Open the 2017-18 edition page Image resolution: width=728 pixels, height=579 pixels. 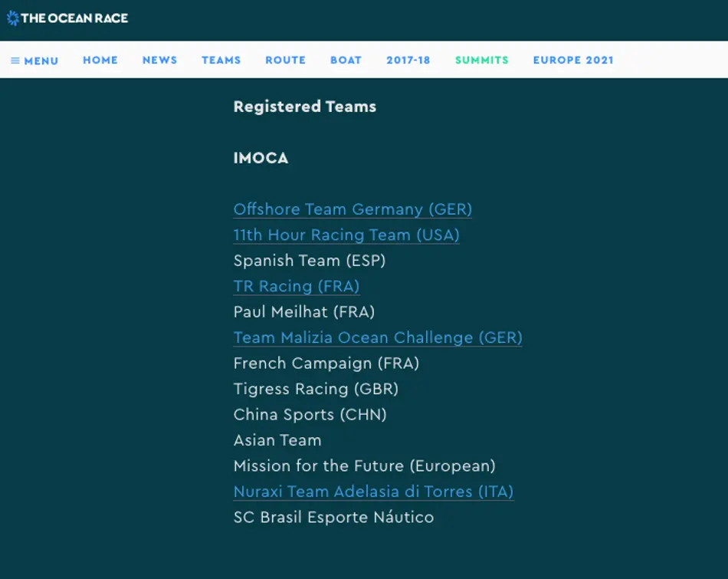tap(408, 60)
